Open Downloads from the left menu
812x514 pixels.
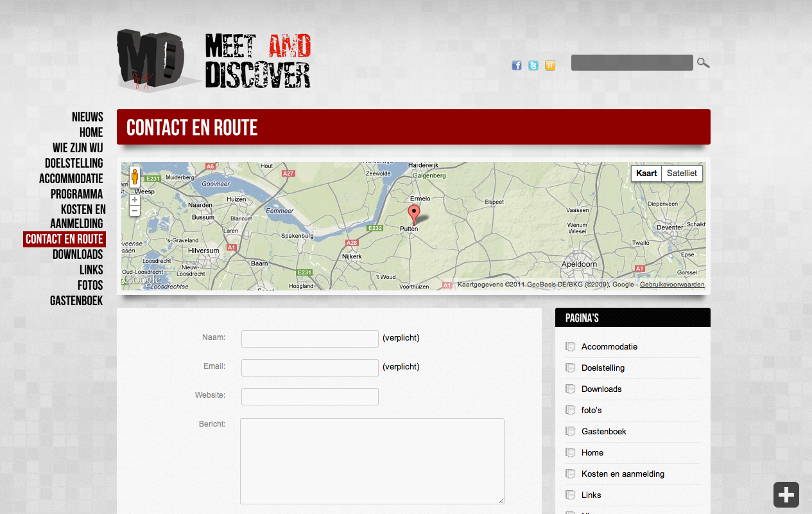[x=78, y=254]
